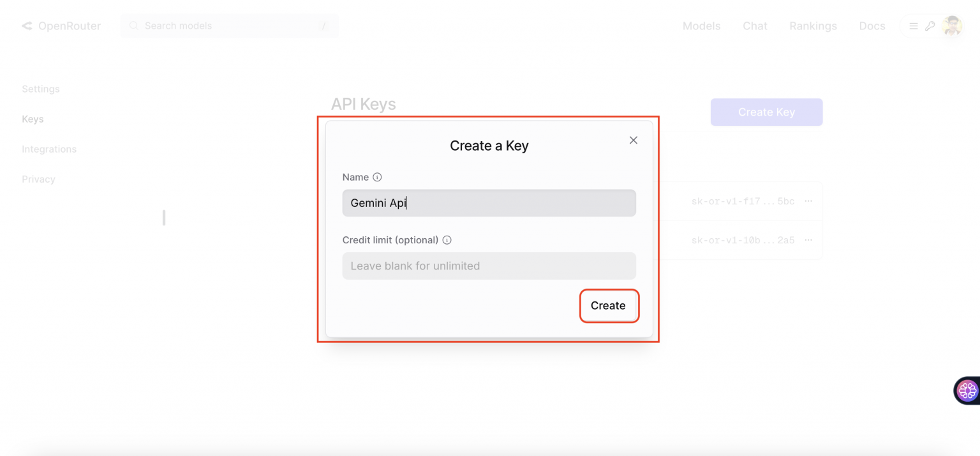Select Integrations in the sidebar

pos(48,149)
